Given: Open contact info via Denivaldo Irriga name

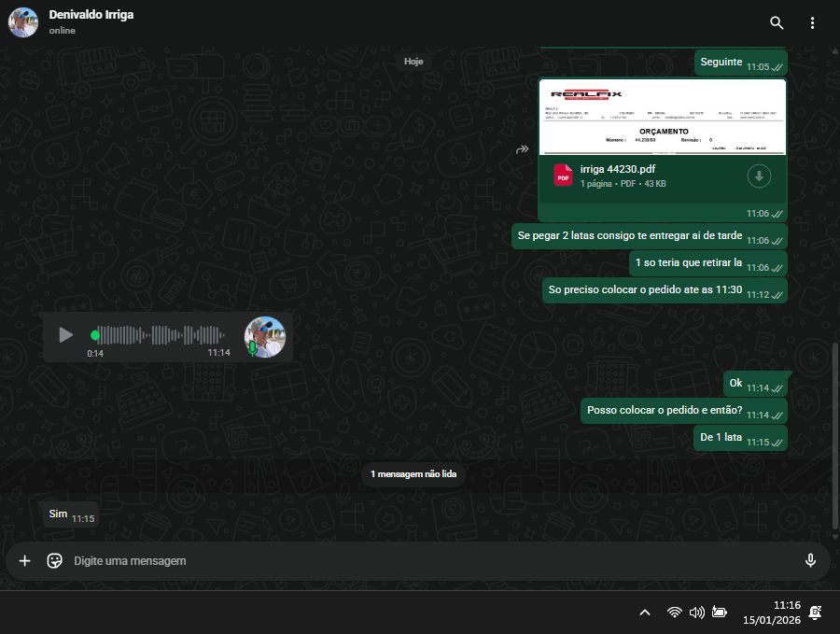Looking at the screenshot, I should (x=91, y=15).
